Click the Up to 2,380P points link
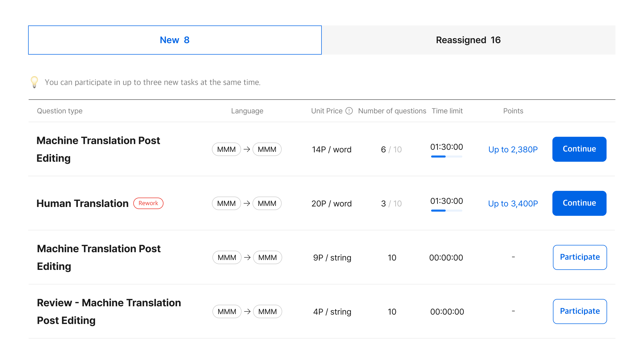This screenshot has width=643, height=364. click(513, 149)
